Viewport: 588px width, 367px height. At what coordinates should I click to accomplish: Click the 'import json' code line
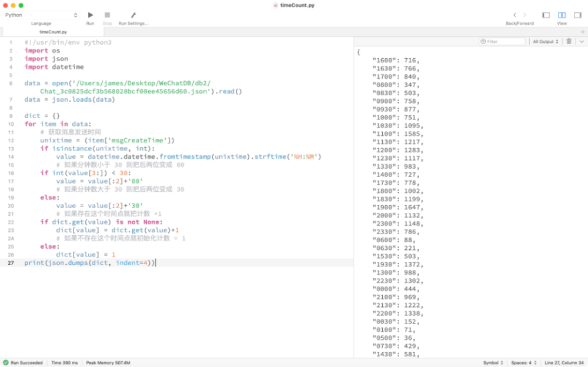(x=46, y=59)
